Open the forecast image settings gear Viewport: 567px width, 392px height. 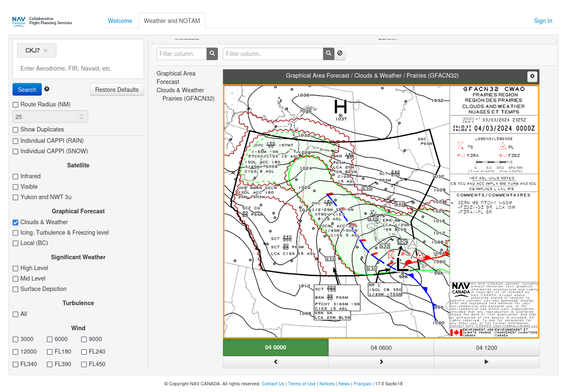[x=532, y=76]
